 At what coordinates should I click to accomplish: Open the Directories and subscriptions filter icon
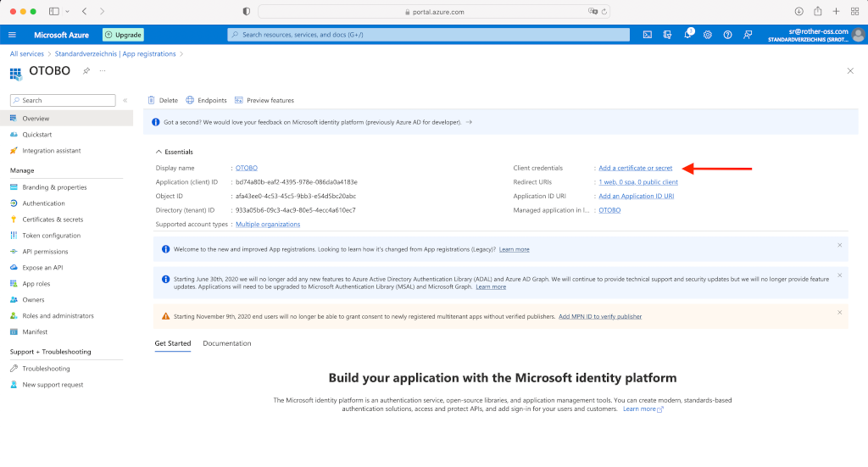(x=668, y=35)
